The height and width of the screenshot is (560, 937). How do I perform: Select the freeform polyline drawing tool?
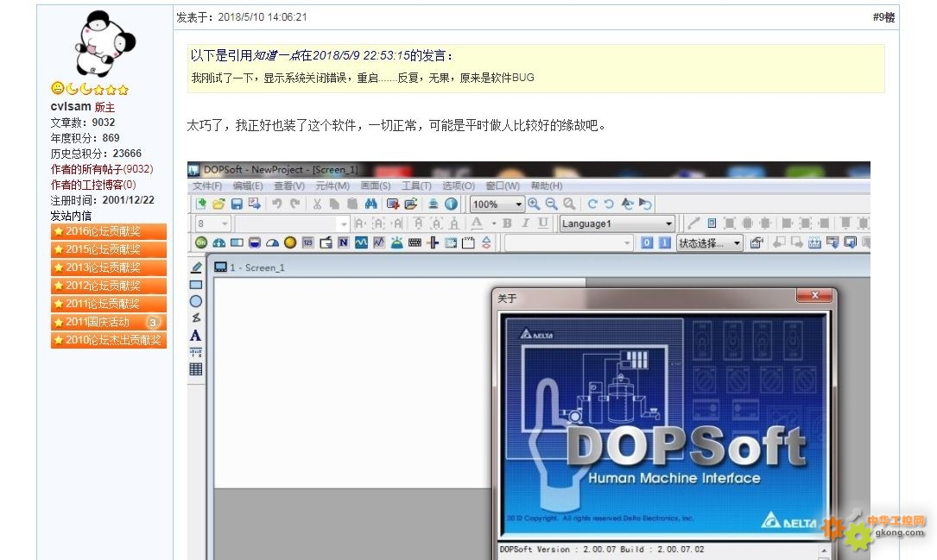click(x=196, y=318)
